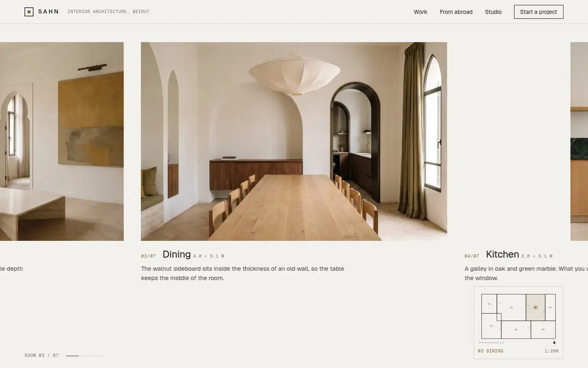Screen dimensions: 588x368
Task: Click the SAHN square logo icon
Action: (x=29, y=12)
